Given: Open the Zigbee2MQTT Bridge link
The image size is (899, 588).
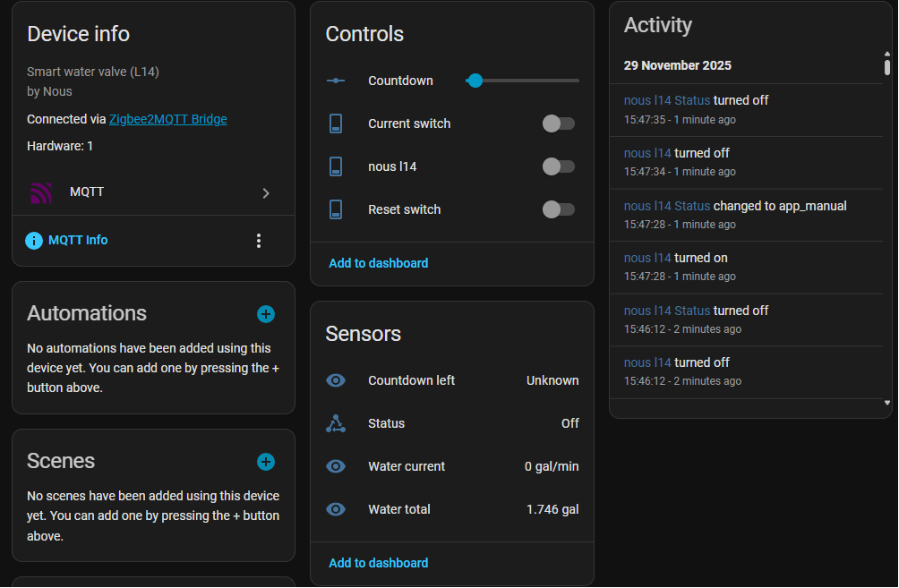Looking at the screenshot, I should (167, 119).
